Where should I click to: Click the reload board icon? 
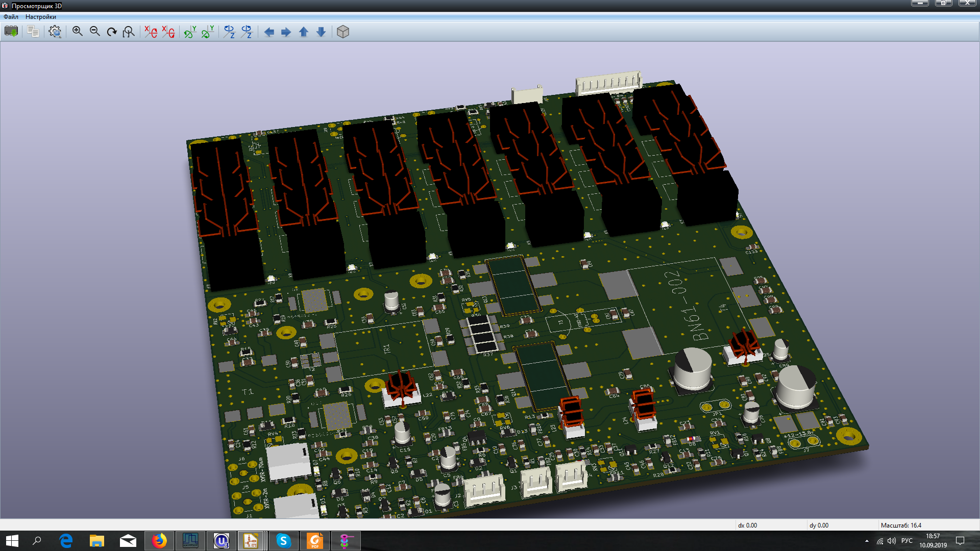(11, 32)
